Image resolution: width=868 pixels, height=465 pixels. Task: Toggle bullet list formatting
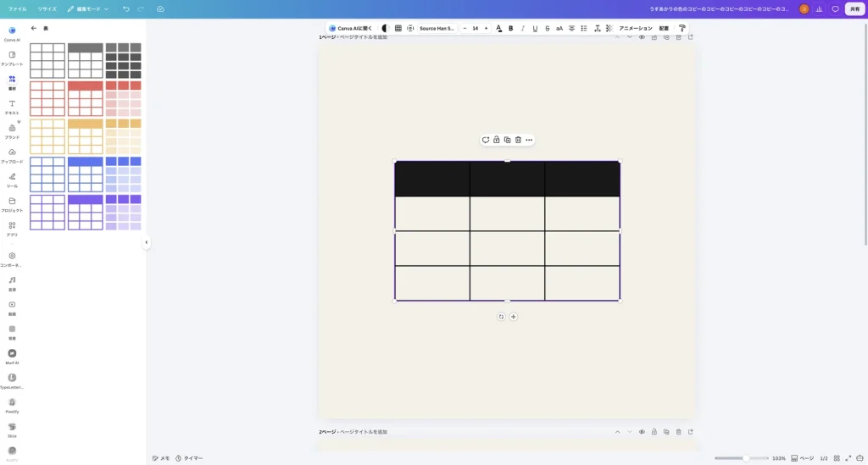tap(583, 28)
